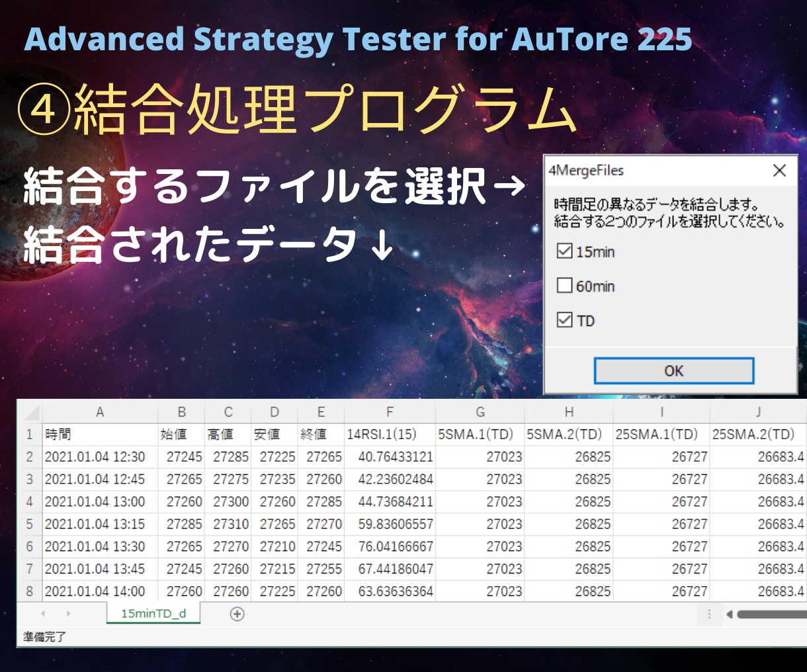The image size is (807, 672).
Task: Toggle the TD checkbox
Action: pos(564,320)
